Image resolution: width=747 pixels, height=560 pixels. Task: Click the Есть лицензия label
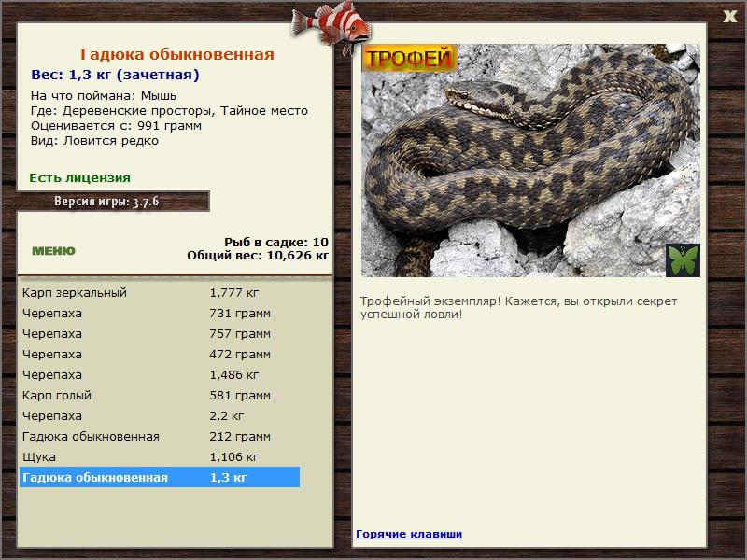80,177
